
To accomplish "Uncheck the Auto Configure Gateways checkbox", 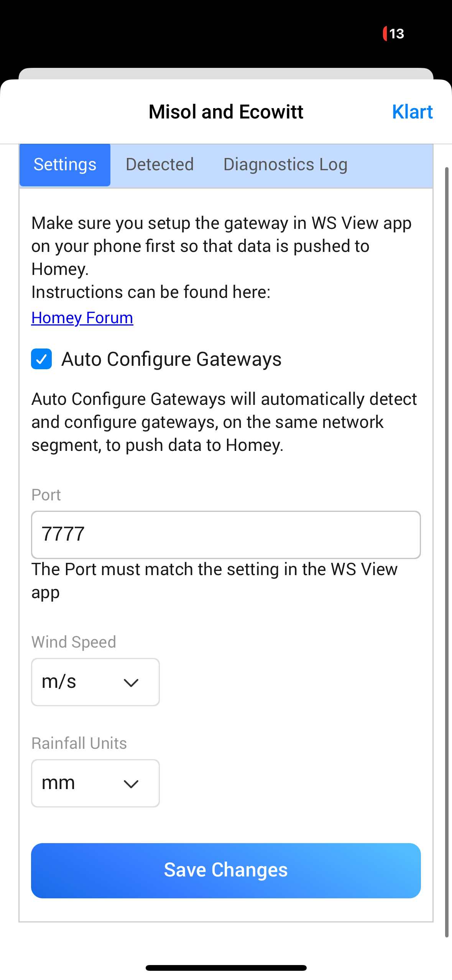I will 41,359.
